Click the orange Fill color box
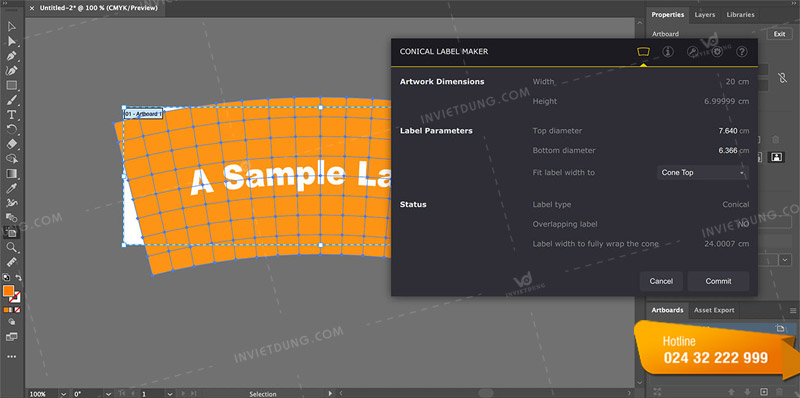This screenshot has height=398, width=800. tap(8, 291)
